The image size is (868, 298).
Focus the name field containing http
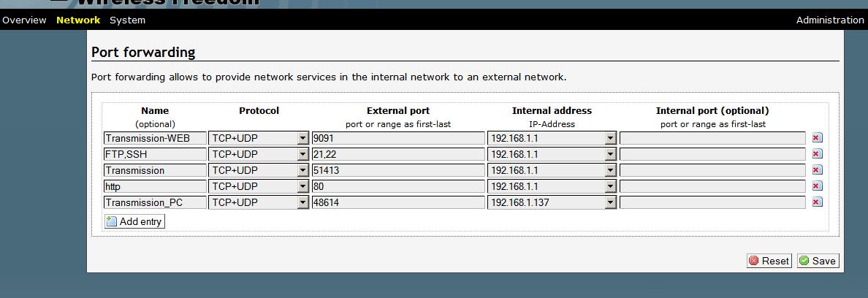click(x=154, y=186)
